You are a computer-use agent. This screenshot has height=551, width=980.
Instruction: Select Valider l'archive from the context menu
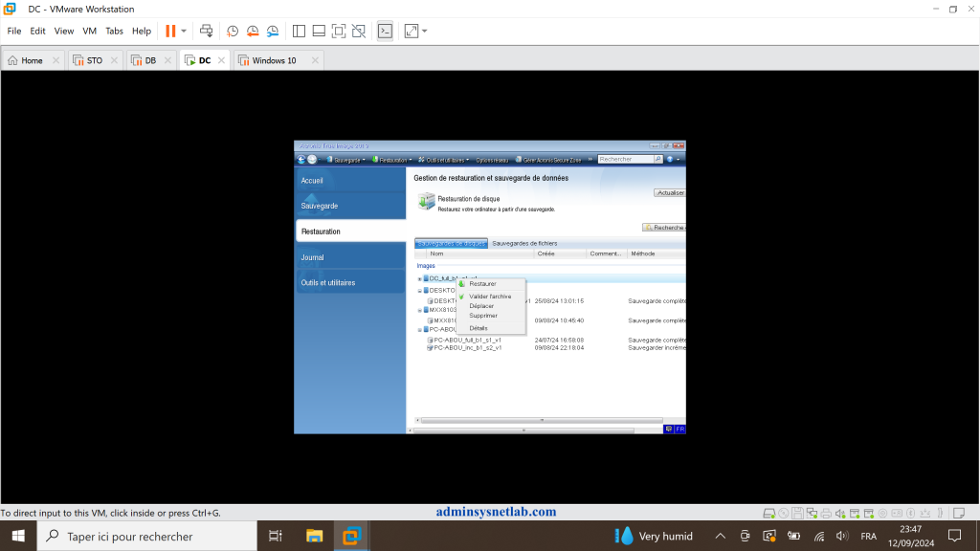490,297
